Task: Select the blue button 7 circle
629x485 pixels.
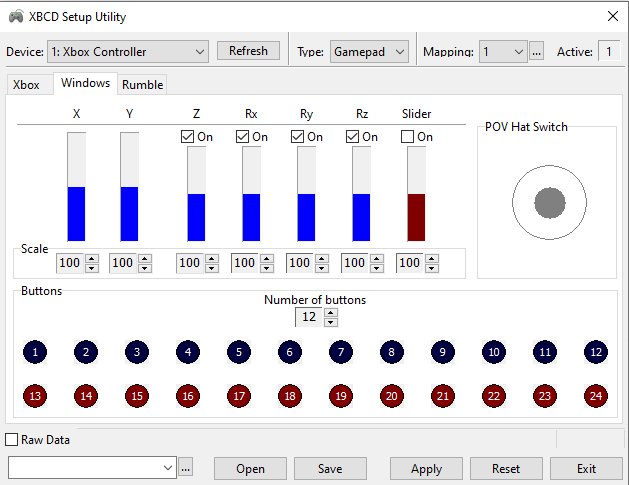Action: (341, 352)
